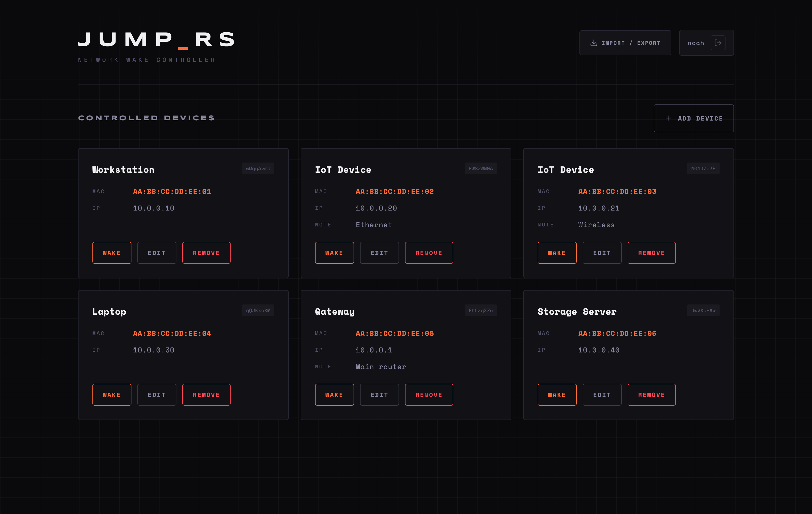Edit the Laptop device
The width and height of the screenshot is (812, 514).
point(157,395)
